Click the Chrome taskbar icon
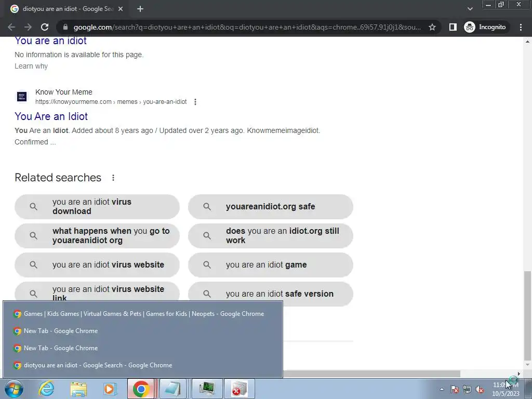The image size is (532, 399). (x=141, y=389)
